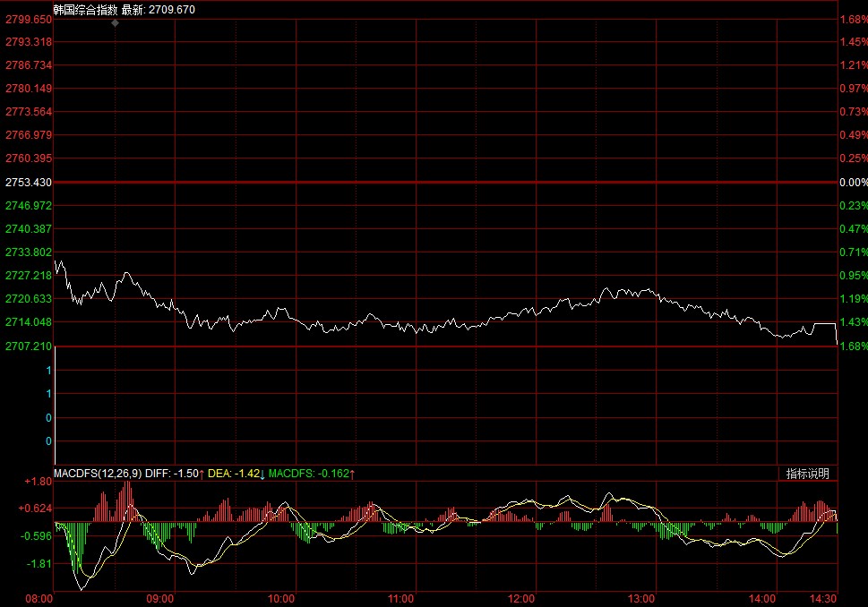Click the 2707.210 bottom price label

click(x=28, y=346)
